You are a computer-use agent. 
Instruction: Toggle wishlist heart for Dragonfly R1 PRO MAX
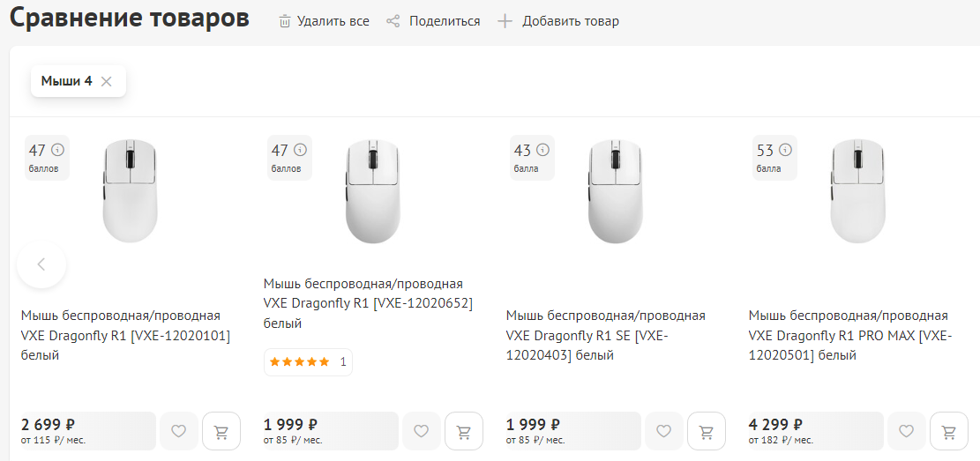907,431
